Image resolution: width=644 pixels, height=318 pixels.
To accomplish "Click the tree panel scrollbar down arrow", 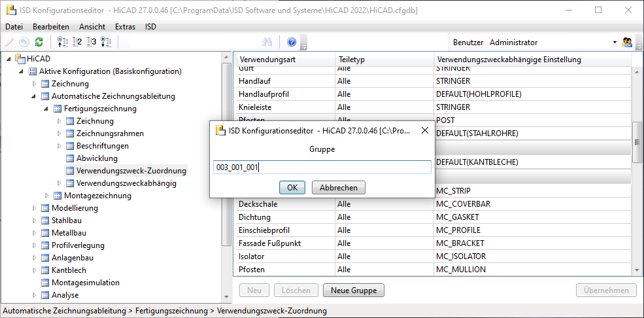I will pyautogui.click(x=226, y=296).
